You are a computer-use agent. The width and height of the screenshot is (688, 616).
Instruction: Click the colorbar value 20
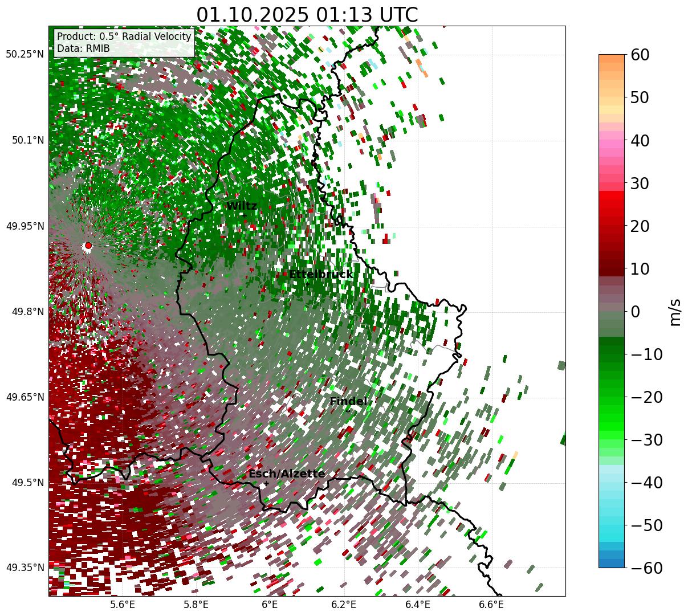640,226
